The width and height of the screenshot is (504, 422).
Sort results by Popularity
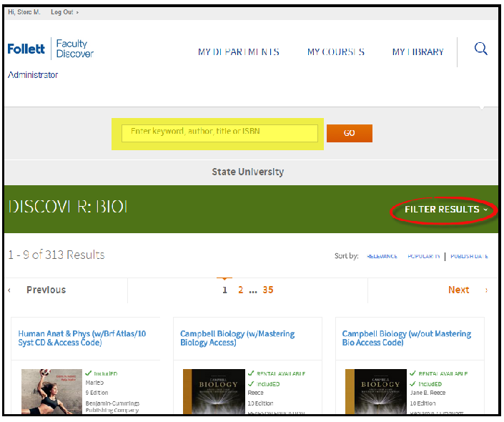click(x=424, y=256)
